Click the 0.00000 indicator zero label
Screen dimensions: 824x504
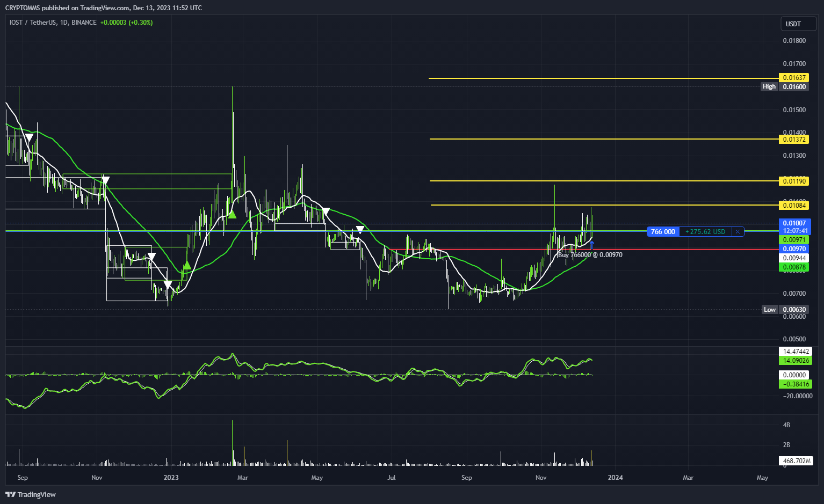click(795, 375)
